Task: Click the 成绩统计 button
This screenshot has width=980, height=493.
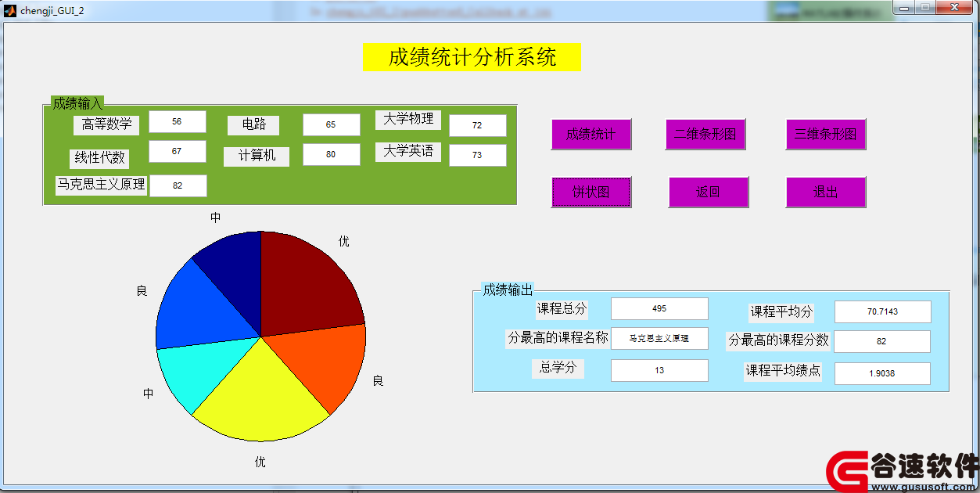Action: [x=591, y=134]
